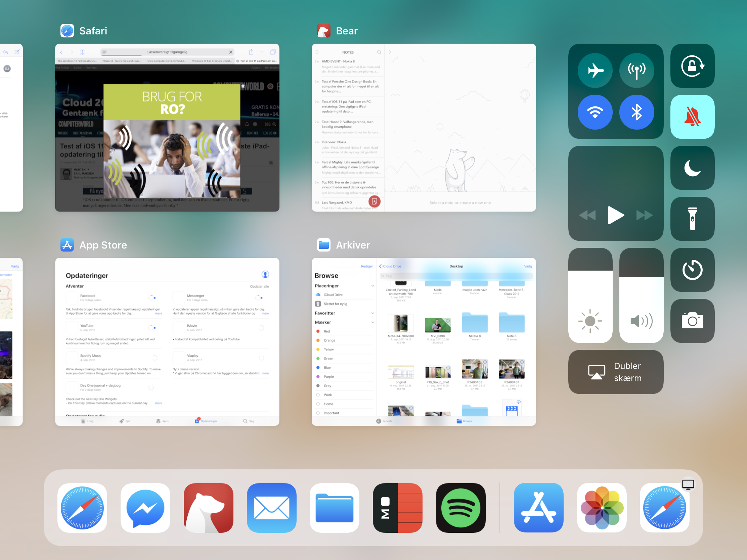
Task: Select the Opdateringer tab in App Store
Action: [x=206, y=421]
